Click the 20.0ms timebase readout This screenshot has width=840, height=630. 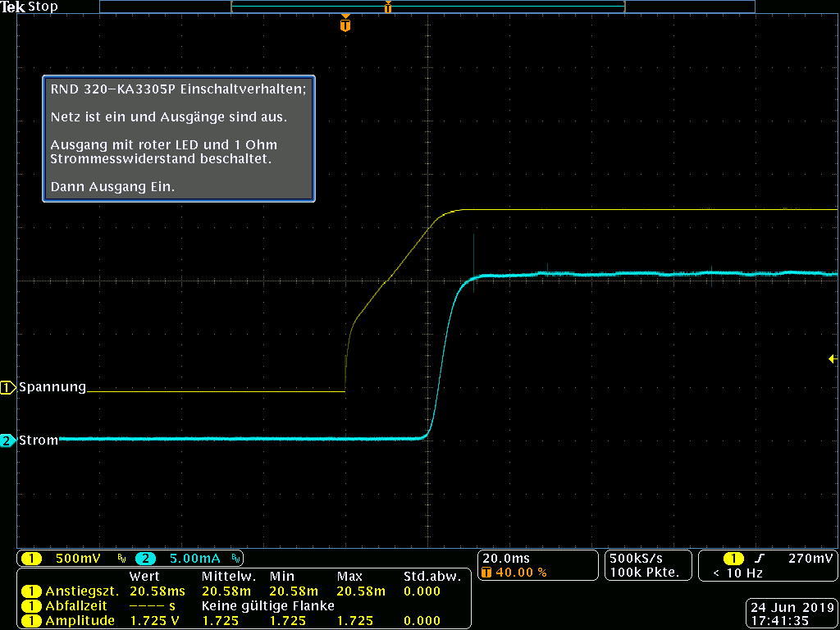click(x=505, y=559)
